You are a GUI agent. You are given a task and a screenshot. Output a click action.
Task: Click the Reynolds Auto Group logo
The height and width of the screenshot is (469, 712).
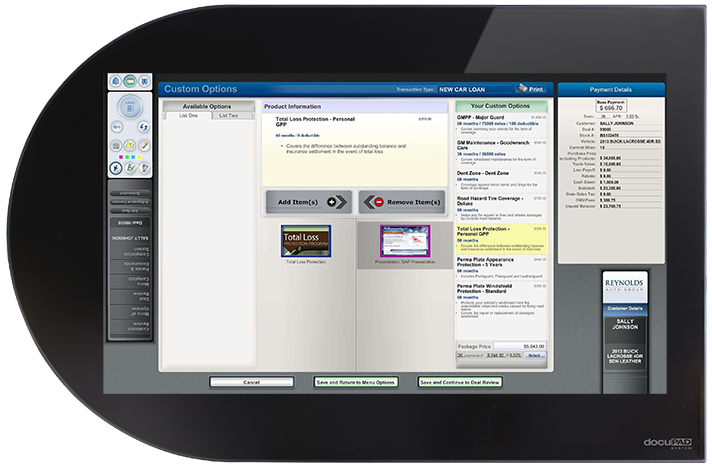point(624,285)
